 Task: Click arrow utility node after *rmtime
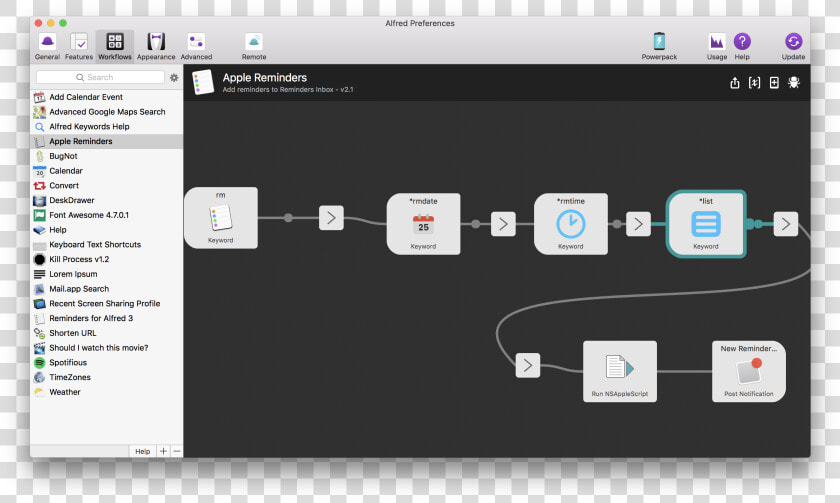point(638,224)
